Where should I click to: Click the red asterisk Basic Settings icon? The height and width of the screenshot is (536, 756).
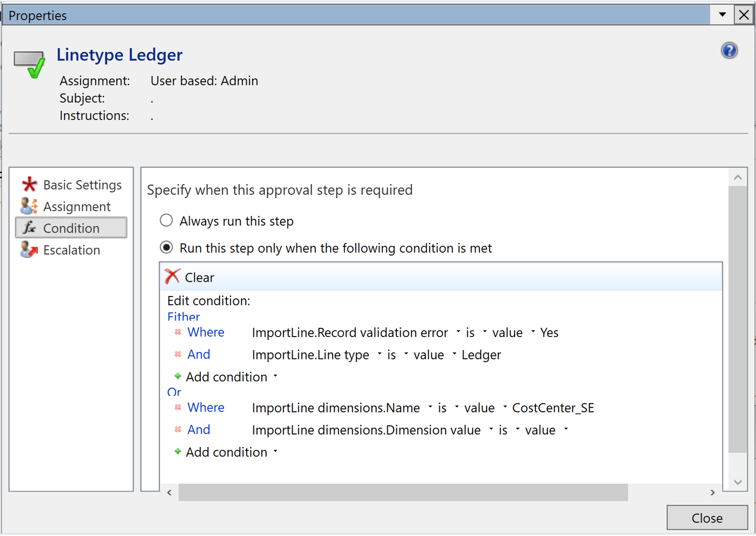[x=29, y=185]
